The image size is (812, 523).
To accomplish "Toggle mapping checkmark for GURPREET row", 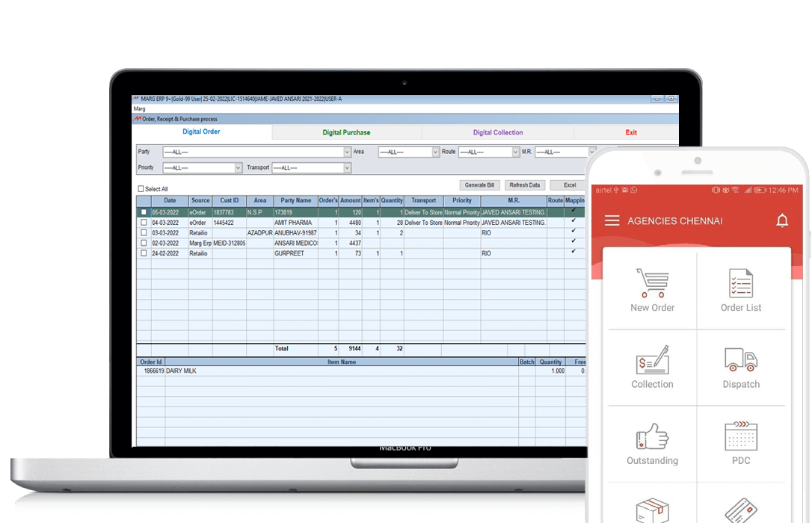I will click(573, 251).
